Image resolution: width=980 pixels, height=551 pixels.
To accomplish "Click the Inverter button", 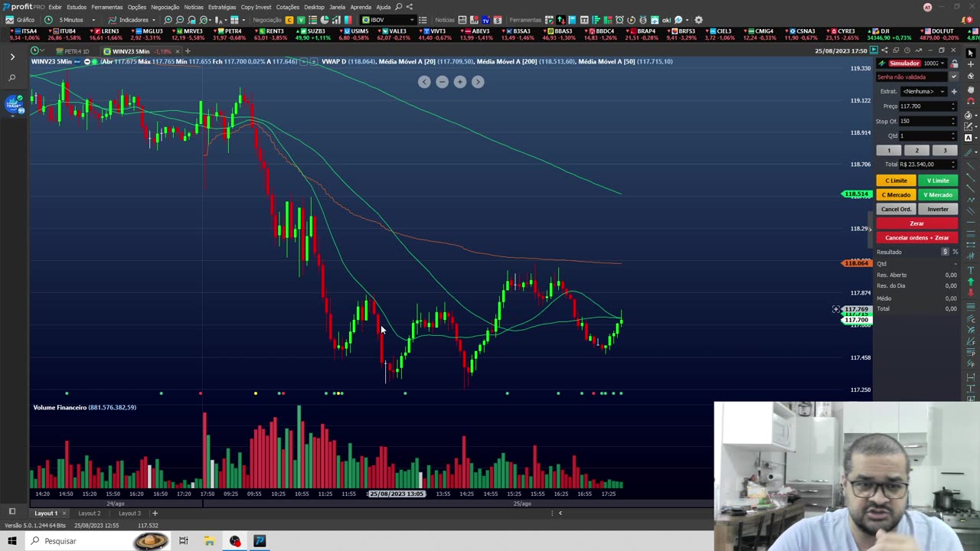I will pos(938,209).
